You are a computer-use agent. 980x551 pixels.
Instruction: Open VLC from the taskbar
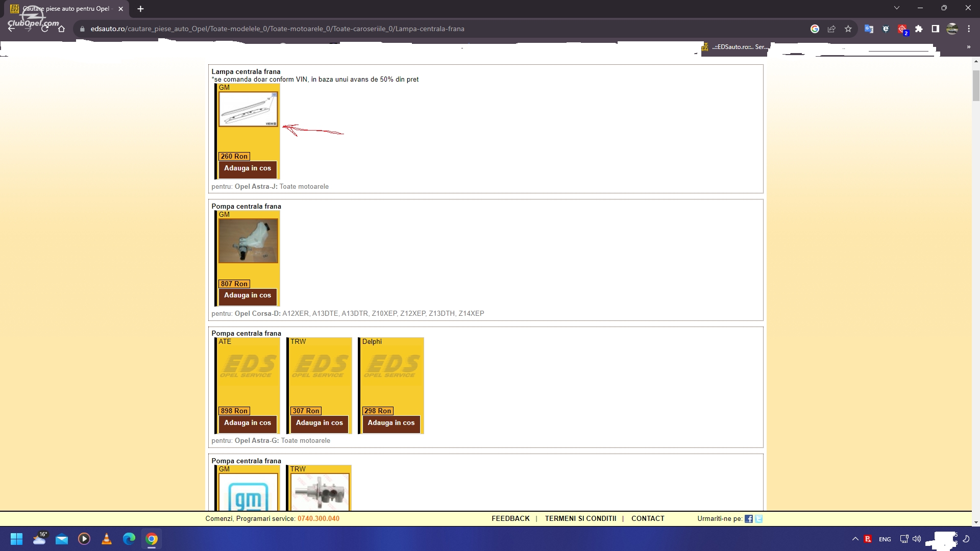click(x=107, y=539)
